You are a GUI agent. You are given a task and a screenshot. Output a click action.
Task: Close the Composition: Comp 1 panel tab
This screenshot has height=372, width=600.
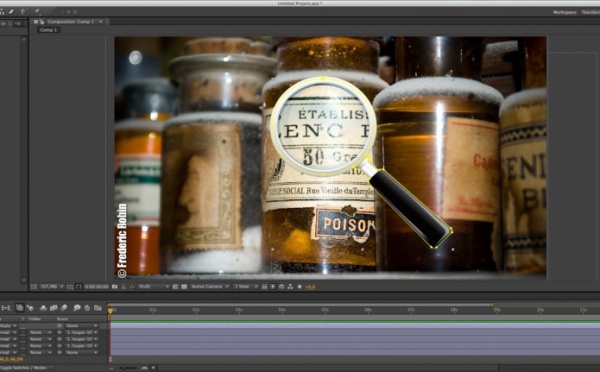click(107, 22)
